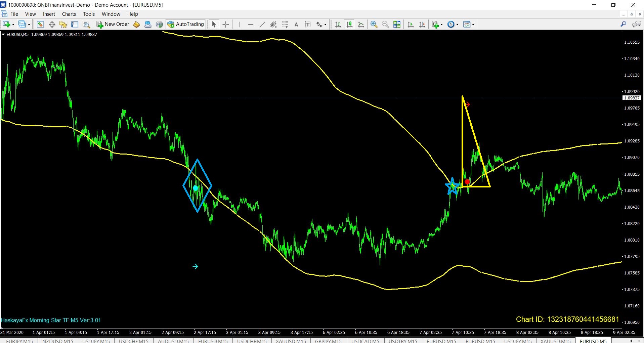
Task: Toggle the Terminal panel
Action: [75, 24]
